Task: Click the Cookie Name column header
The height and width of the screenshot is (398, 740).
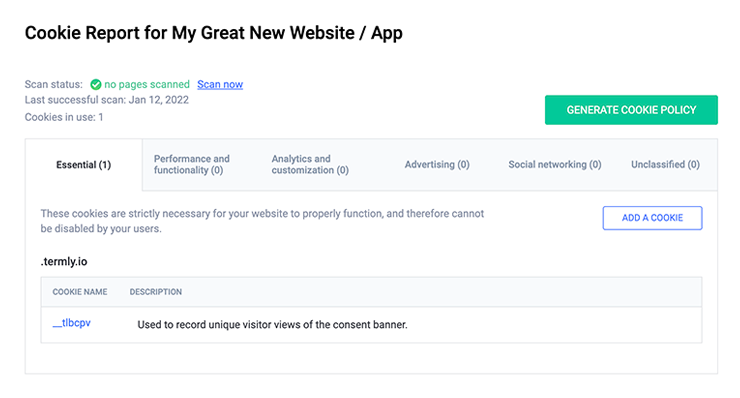Action: click(x=80, y=292)
